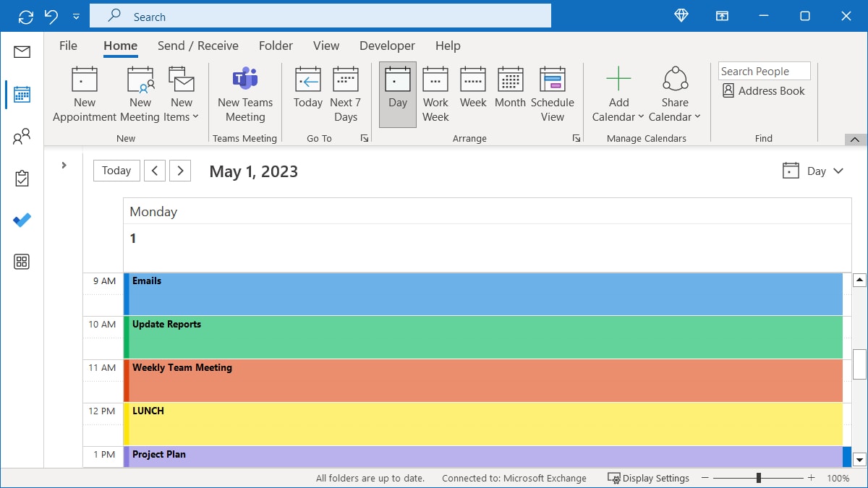Screen dimensions: 868x488
Task: Collapse the ribbon with the chevron
Action: coord(854,139)
